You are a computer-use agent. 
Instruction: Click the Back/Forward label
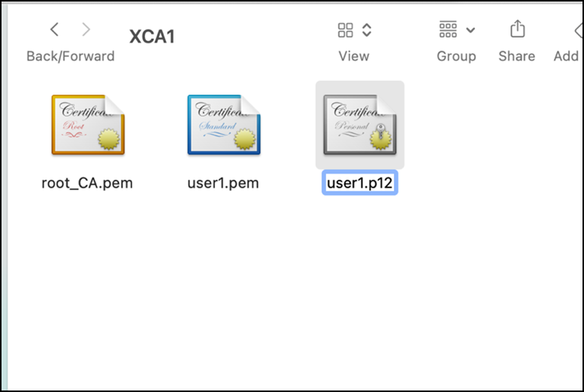(x=71, y=56)
